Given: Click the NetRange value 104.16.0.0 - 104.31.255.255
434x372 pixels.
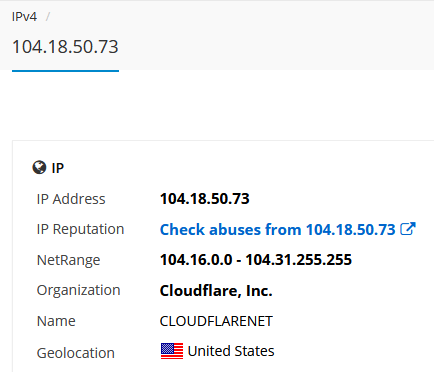Looking at the screenshot, I should click(256, 260).
